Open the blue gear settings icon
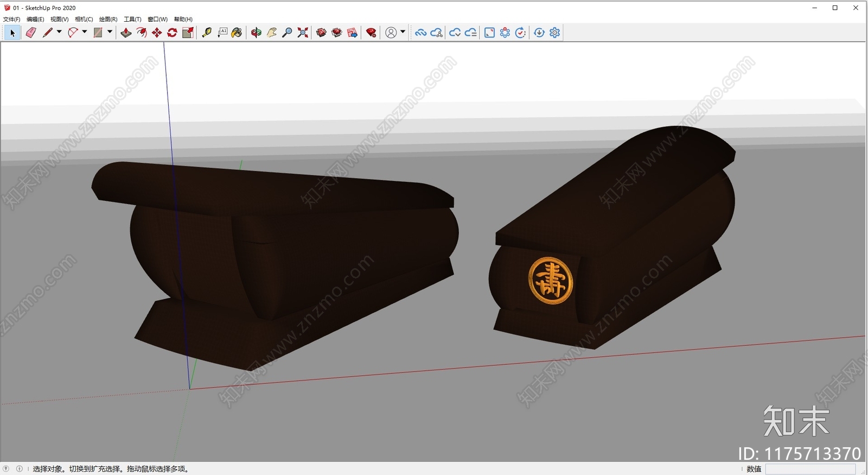Viewport: 868px width, 475px height. point(554,33)
